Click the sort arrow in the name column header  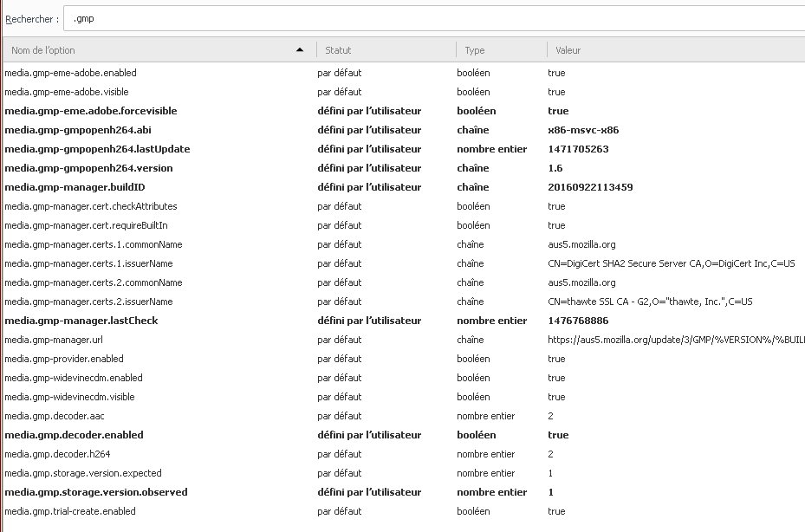[300, 50]
